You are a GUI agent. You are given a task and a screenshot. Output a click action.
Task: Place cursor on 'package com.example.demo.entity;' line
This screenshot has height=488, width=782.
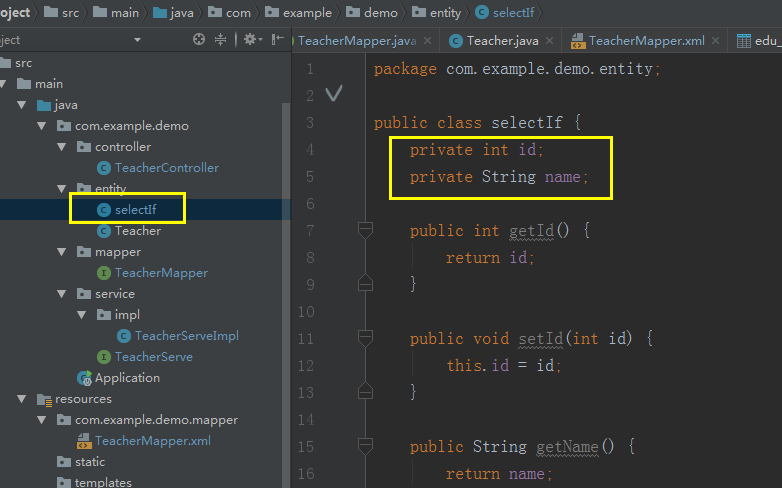pos(517,68)
